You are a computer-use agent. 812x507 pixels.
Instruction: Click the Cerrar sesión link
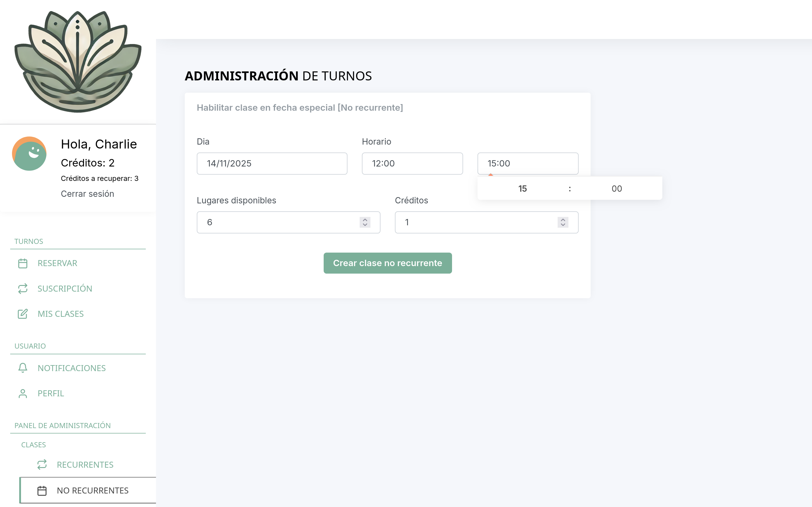click(x=87, y=194)
